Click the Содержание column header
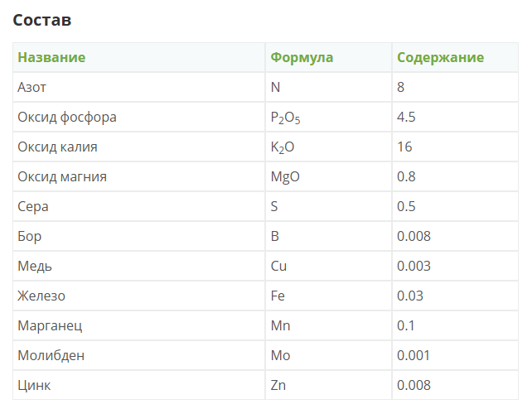 pyautogui.click(x=440, y=57)
